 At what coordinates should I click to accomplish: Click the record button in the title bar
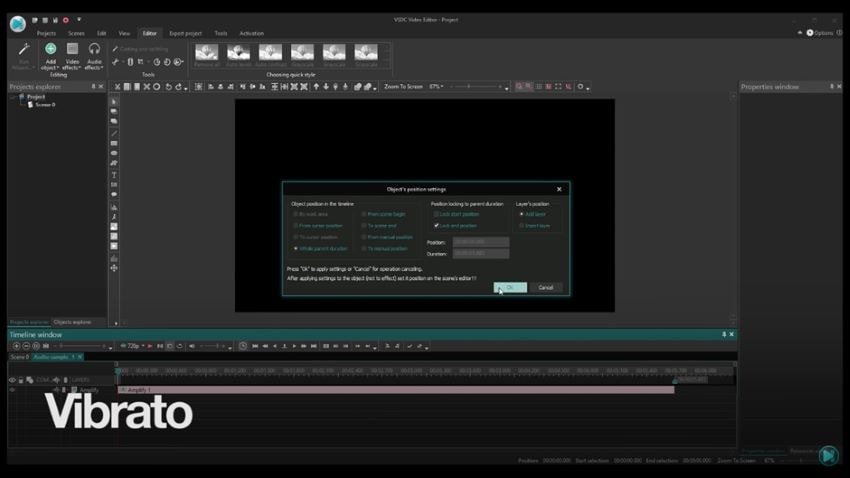66,20
